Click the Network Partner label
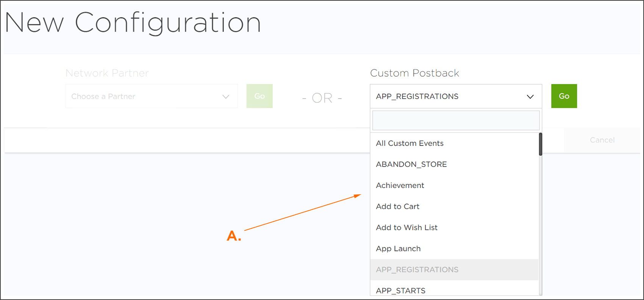 [107, 73]
